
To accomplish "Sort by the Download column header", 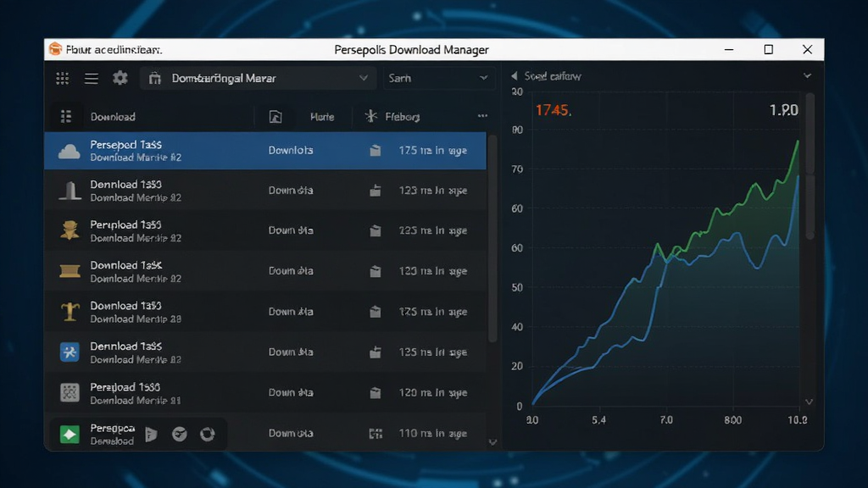I will point(113,117).
